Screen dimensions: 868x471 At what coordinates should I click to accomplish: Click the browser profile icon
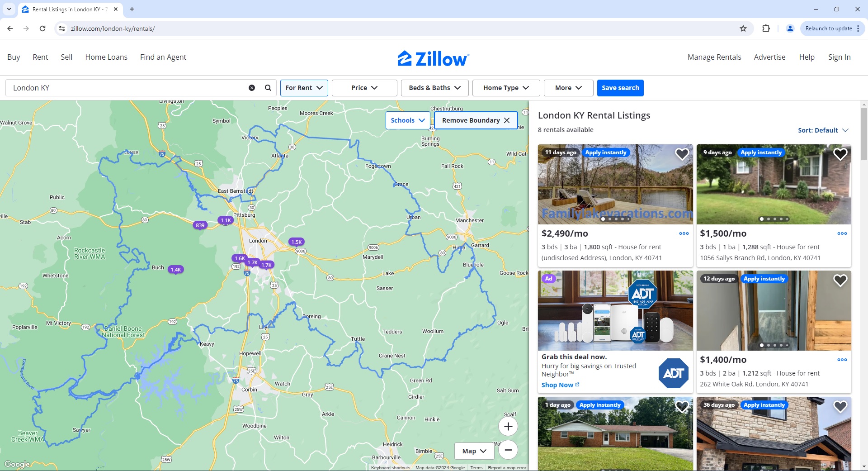(790, 28)
